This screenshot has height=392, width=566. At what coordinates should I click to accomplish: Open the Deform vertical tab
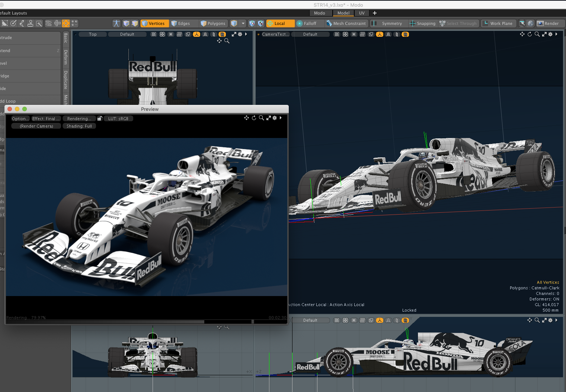click(65, 57)
